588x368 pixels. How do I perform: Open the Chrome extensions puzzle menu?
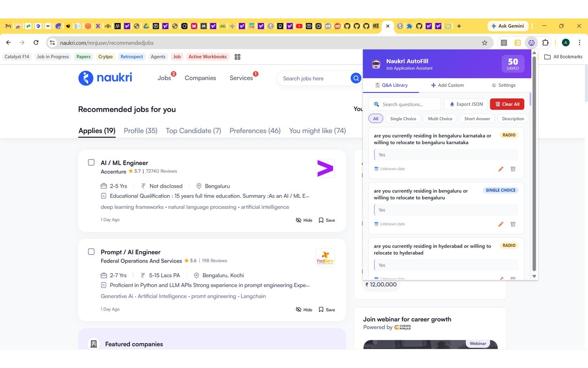click(545, 43)
